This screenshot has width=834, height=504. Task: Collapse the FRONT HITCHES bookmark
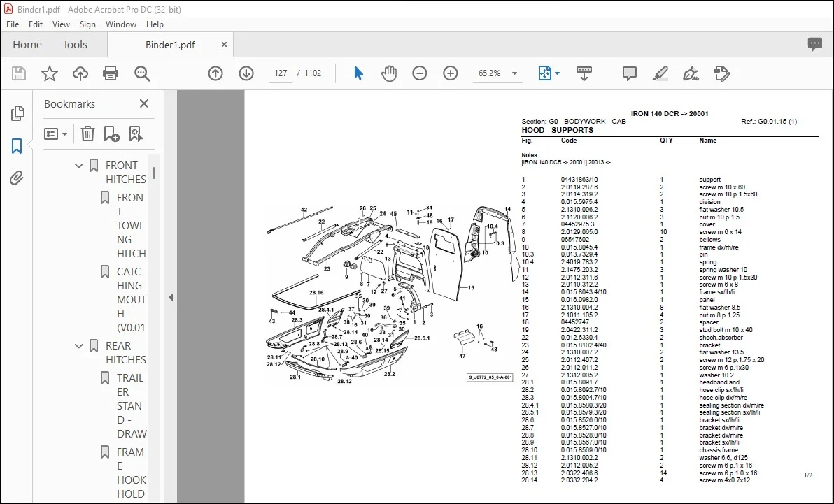79,166
